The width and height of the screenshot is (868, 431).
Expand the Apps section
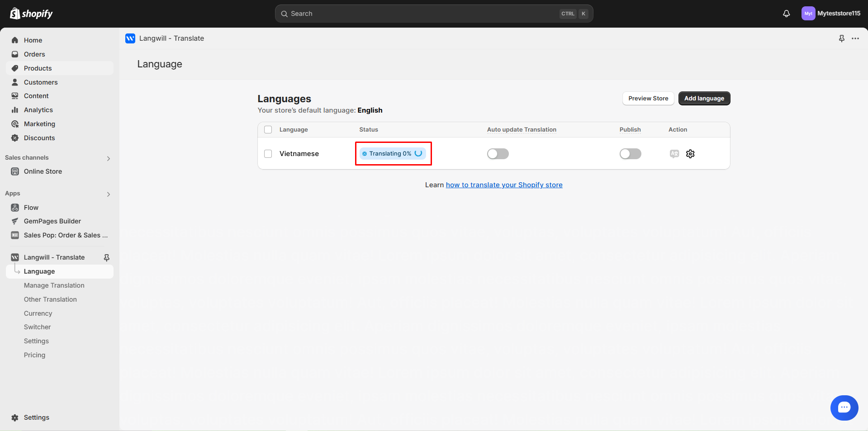(108, 194)
